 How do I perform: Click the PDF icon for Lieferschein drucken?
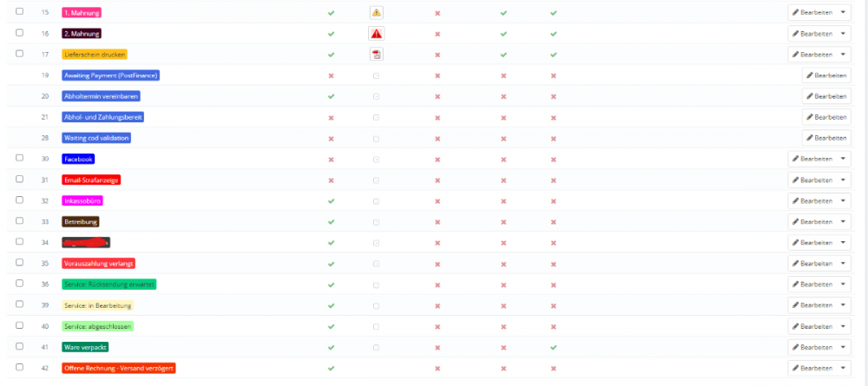(x=376, y=55)
